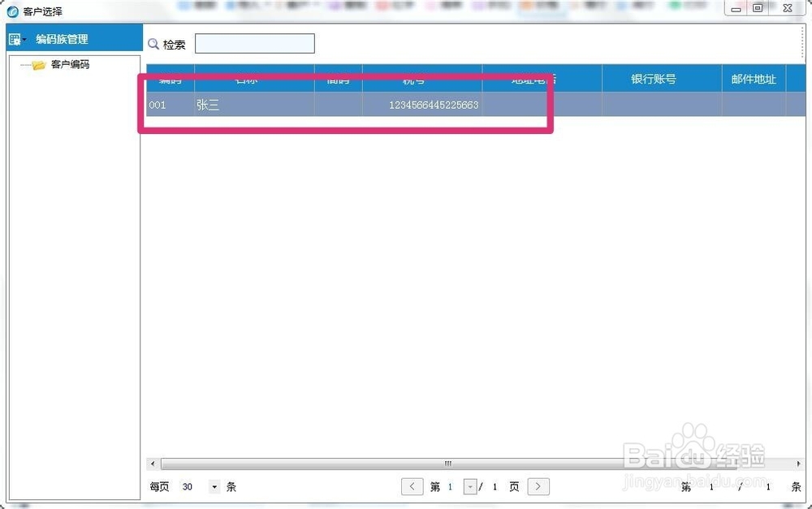Maximize the 客户选择 window
Viewport: 812px width, 509px height.
point(758,8)
